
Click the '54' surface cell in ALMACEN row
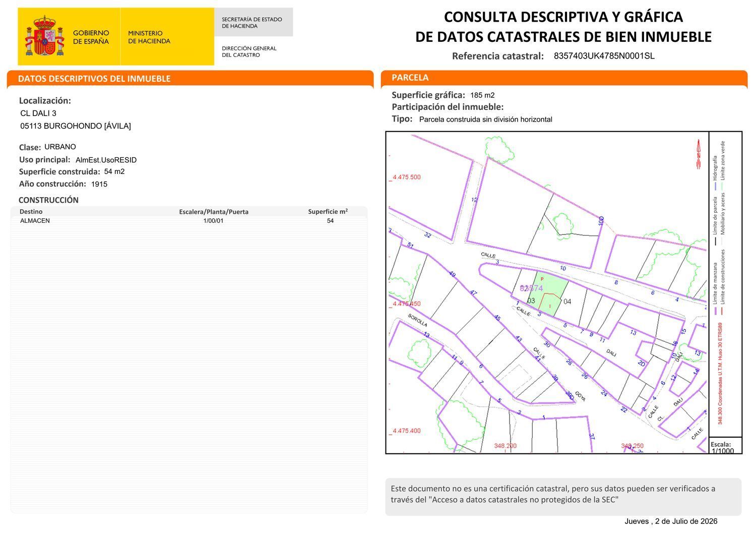point(330,221)
